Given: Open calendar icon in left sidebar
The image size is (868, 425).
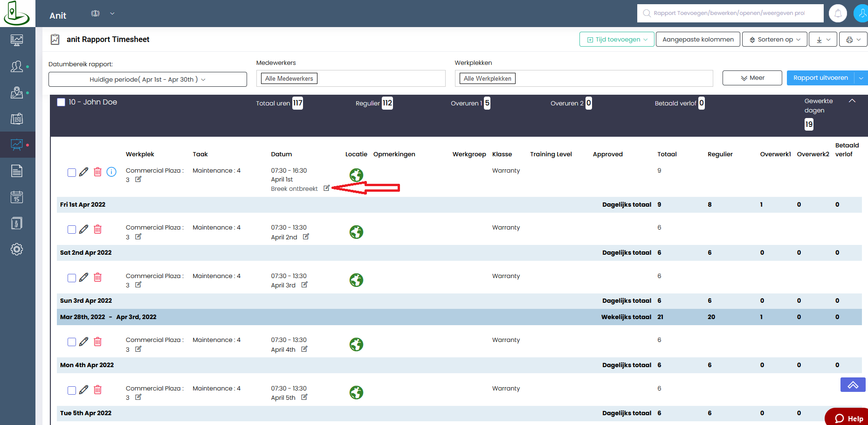Looking at the screenshot, I should pyautogui.click(x=17, y=197).
